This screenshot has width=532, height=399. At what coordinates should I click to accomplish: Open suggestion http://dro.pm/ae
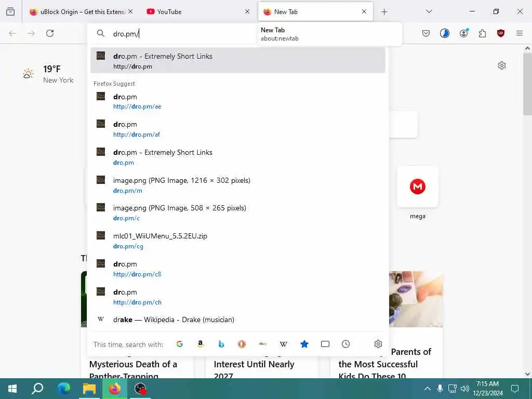tap(237, 101)
